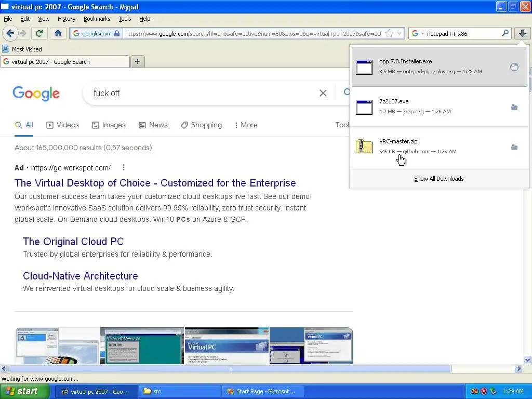Screen dimensions: 532x399
Task: Open the URL history dropdown arrow
Action: click(400, 33)
